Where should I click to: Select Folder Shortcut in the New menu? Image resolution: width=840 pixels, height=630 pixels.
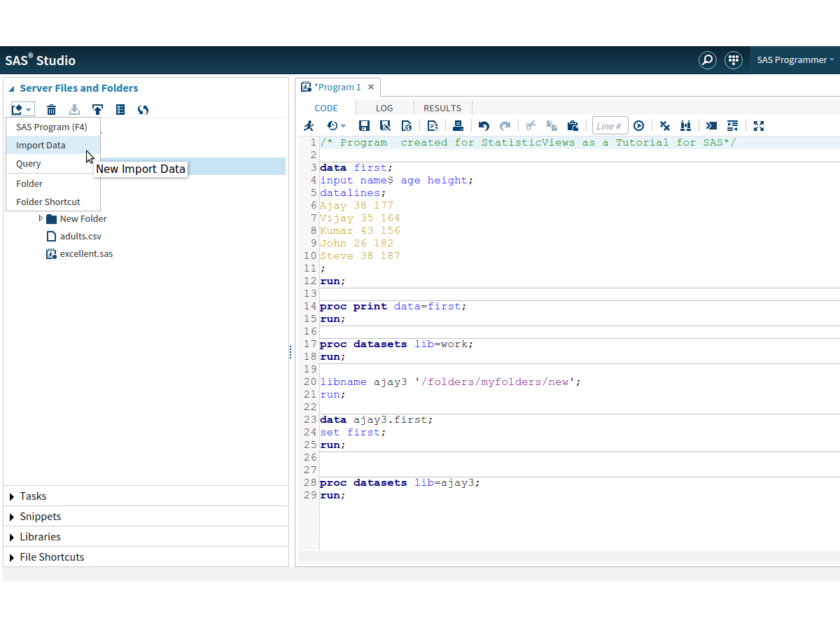pyautogui.click(x=48, y=202)
